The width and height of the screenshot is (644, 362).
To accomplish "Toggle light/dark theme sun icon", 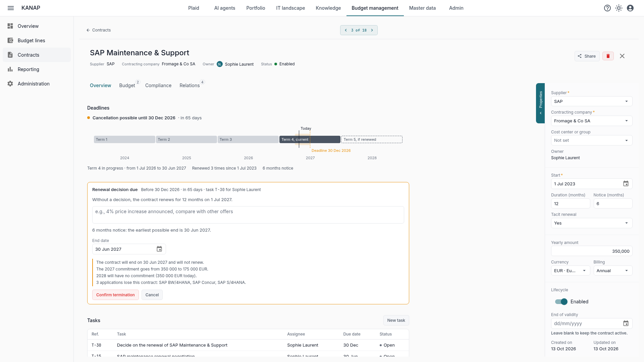I will point(619,8).
